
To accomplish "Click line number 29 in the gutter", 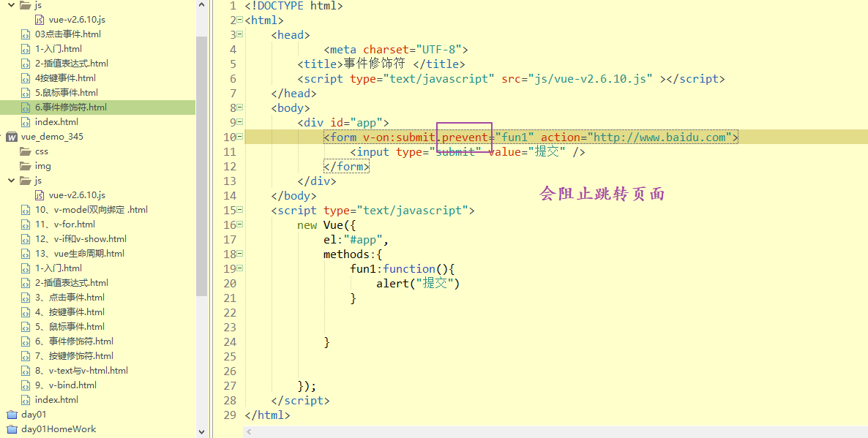I will 230,415.
